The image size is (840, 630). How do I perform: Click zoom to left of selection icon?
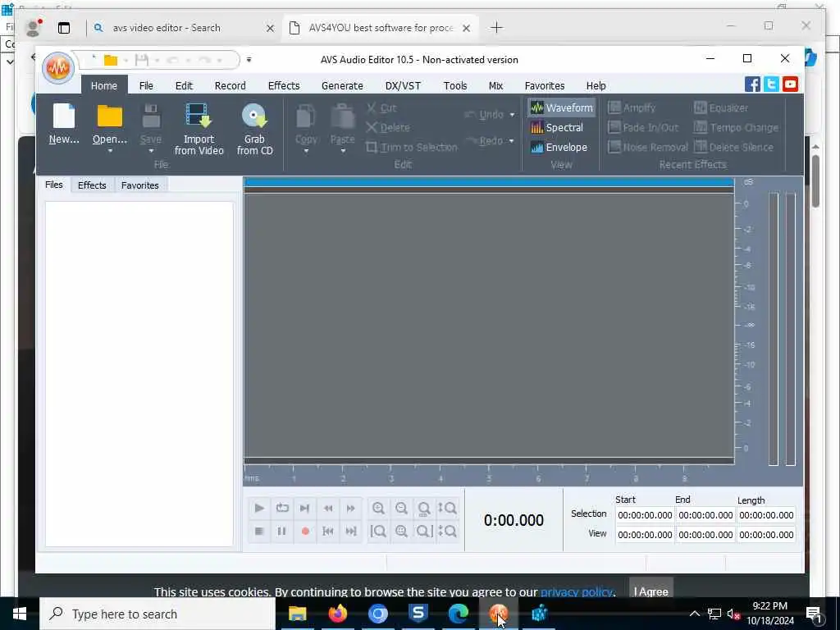(x=378, y=531)
